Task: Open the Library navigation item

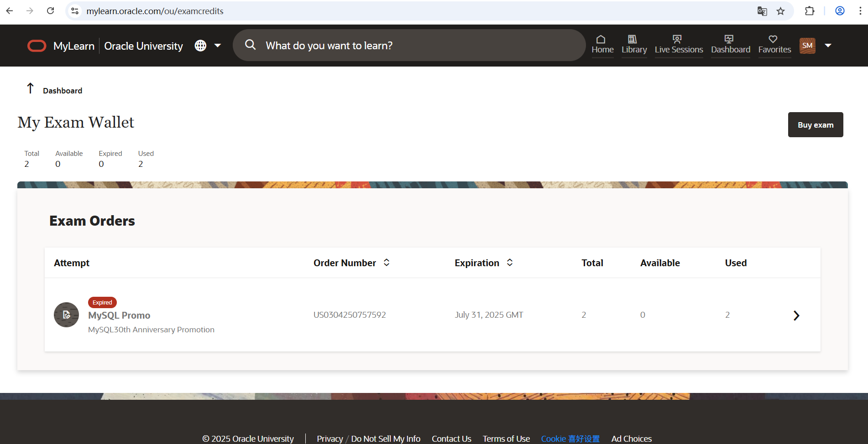Action: 634,45
